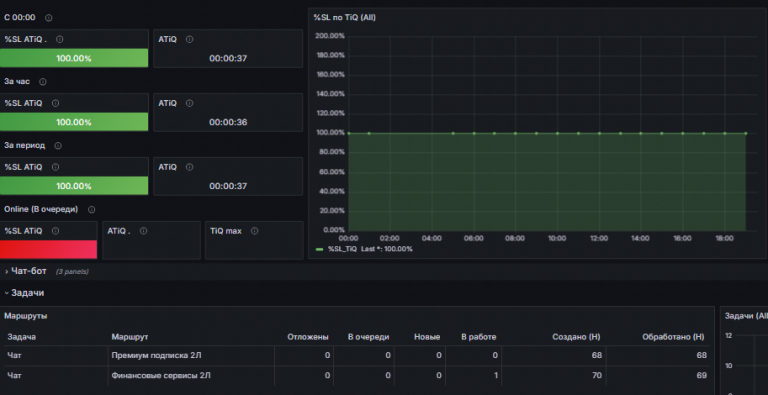
Task: Expand the 'Чат-бот' collapsed row
Action: pyautogui.click(x=28, y=271)
